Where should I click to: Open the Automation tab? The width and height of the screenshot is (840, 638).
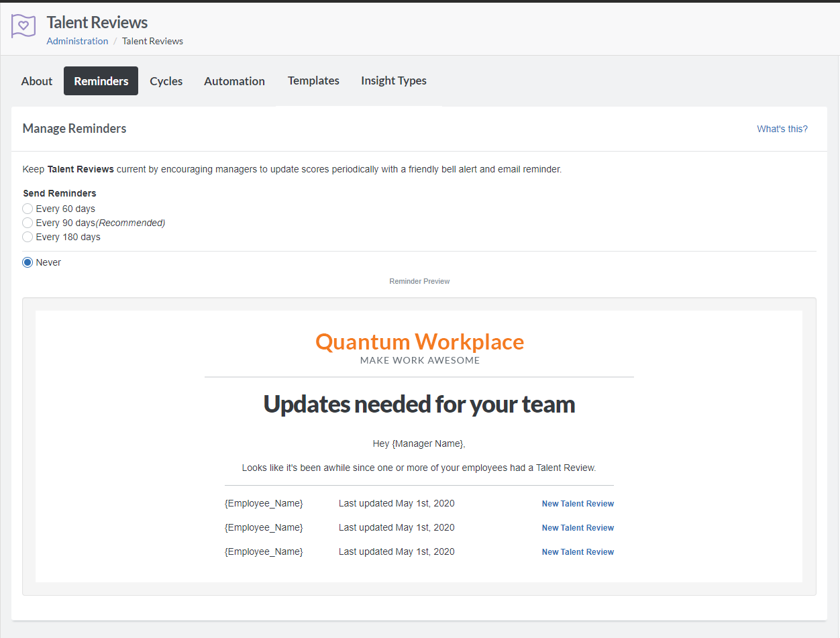[x=234, y=81]
